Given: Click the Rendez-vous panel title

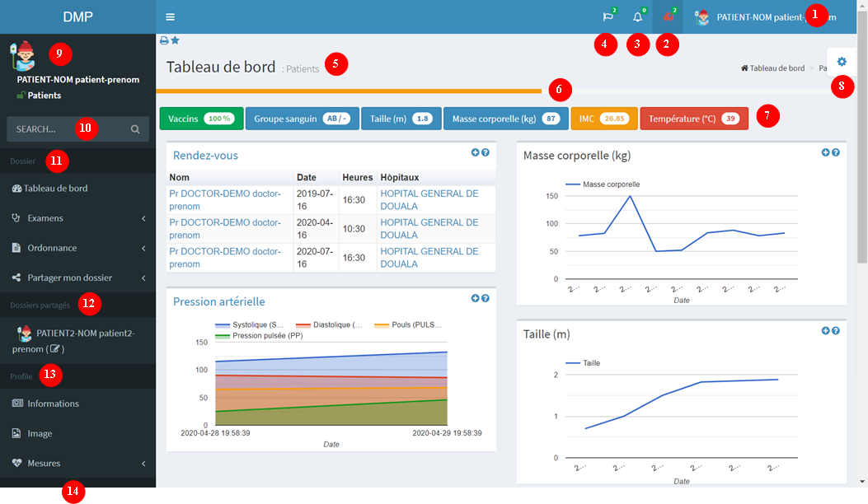Looking at the screenshot, I should tap(205, 156).
